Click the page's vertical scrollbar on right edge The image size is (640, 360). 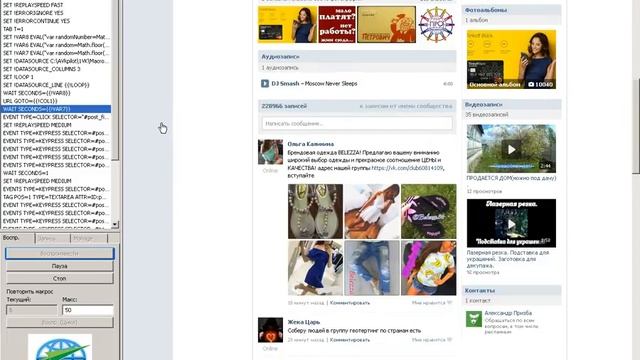click(636, 127)
